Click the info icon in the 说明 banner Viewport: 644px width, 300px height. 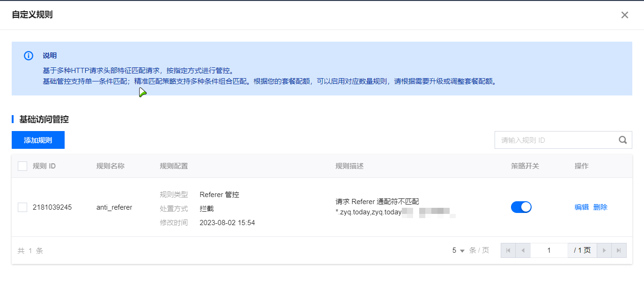pyautogui.click(x=28, y=56)
